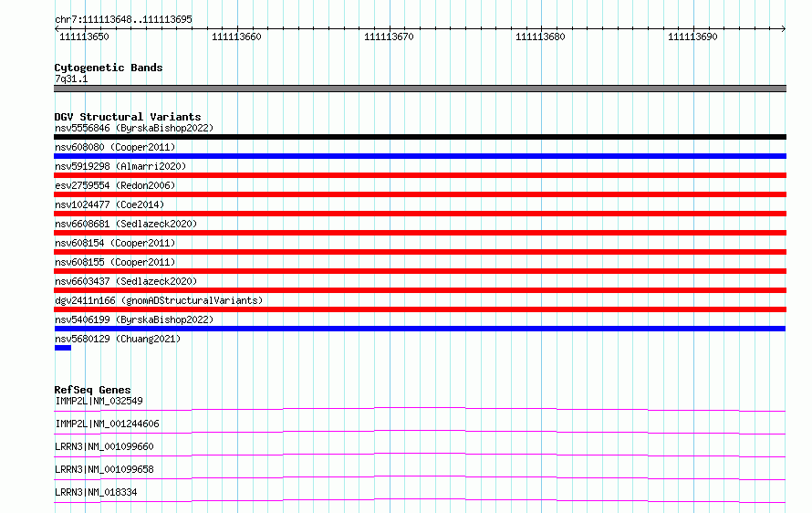The width and height of the screenshot is (812, 513).
Task: Open variant nsv608155 (Cooper2011) label
Action: (x=115, y=262)
